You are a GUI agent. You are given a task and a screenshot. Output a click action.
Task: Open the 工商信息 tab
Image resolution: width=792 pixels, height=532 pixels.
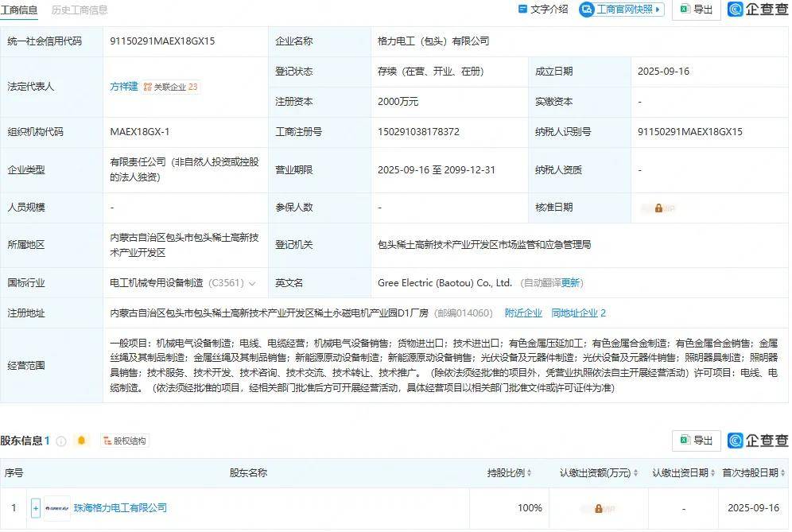[x=19, y=10]
